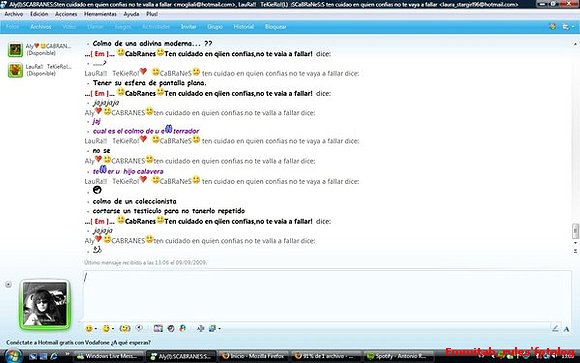The width and height of the screenshot is (580, 363).
Task: Expand the quick launch overflow chevron
Action: 67,354
